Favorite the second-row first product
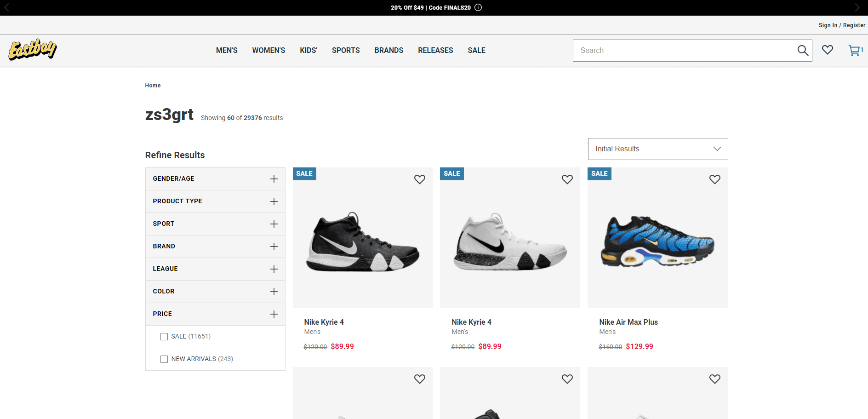The width and height of the screenshot is (868, 419). 420,379
